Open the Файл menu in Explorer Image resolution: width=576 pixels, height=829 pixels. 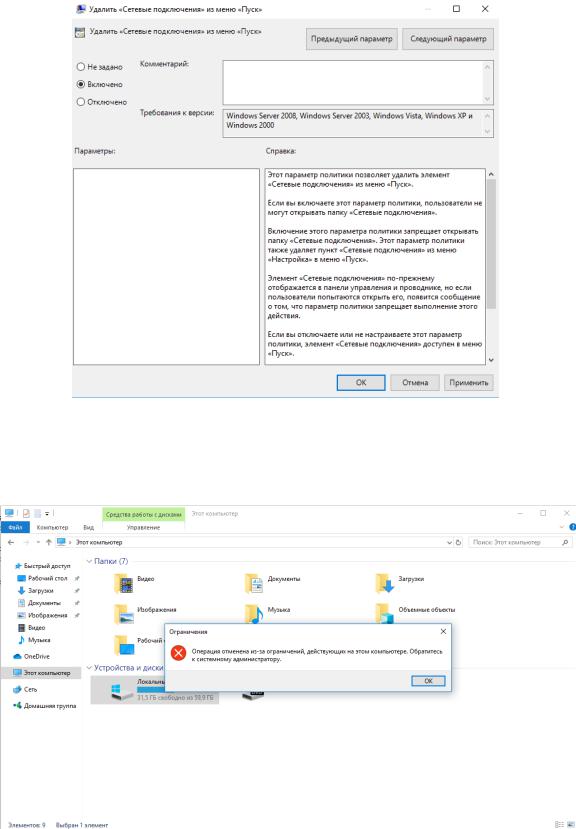[x=15, y=527]
